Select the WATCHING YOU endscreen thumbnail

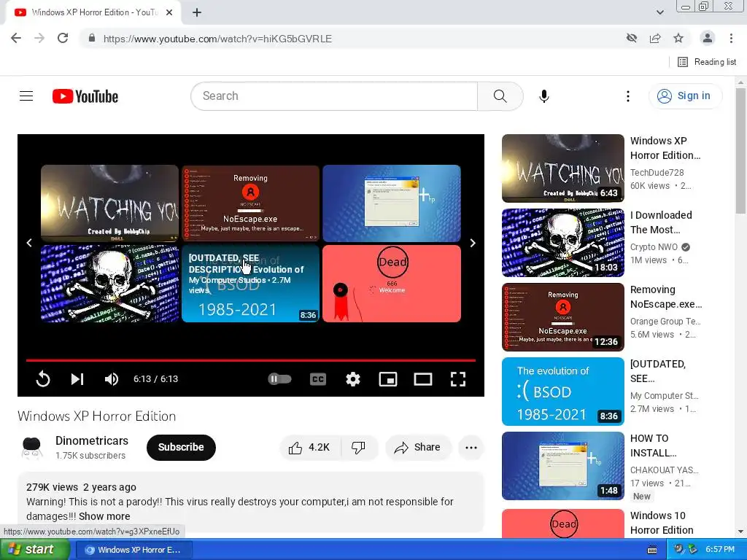coord(109,203)
